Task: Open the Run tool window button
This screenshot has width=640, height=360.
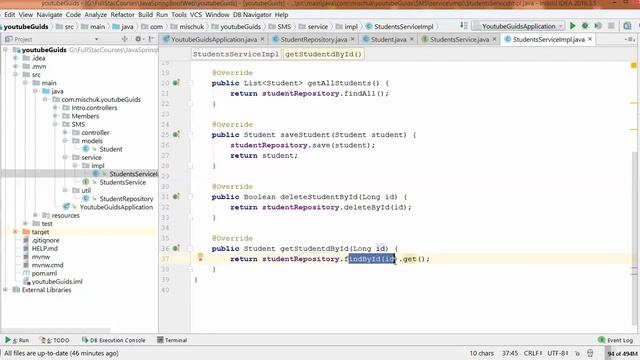Action: [x=17, y=340]
